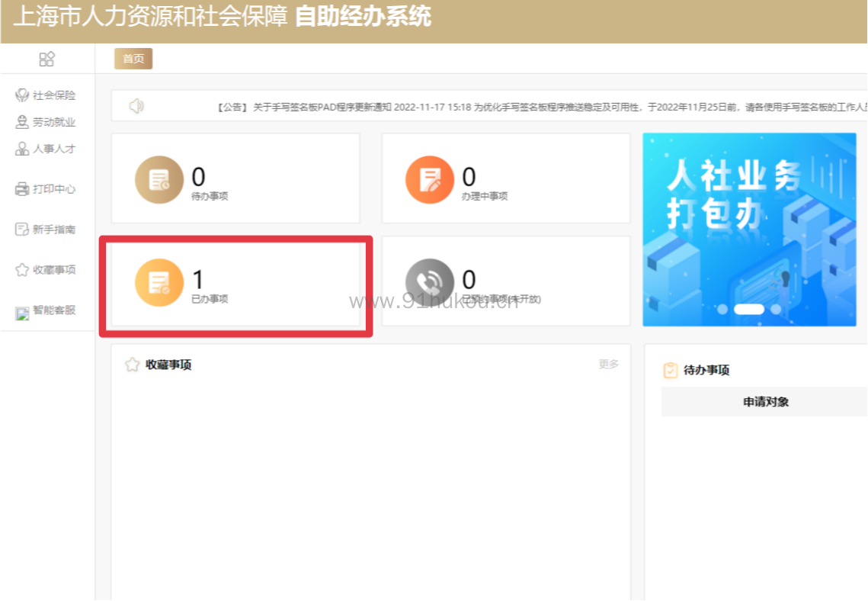Open the 社会保险 sidebar section
Image resolution: width=868 pixels, height=601 pixels.
46,95
